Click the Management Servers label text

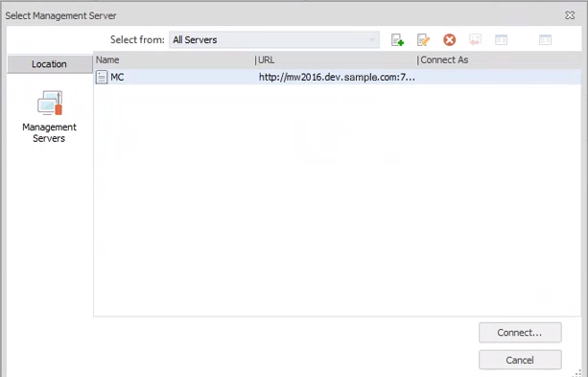point(49,132)
